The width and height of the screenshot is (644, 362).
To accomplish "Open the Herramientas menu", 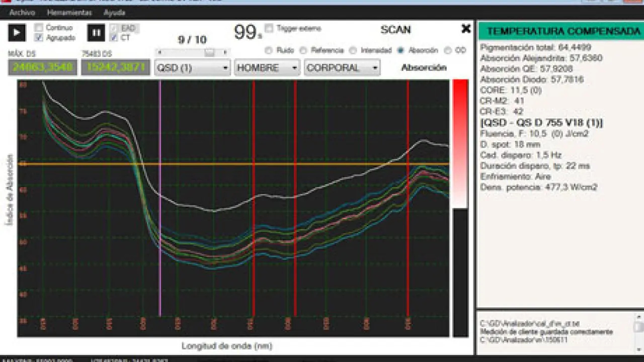I will pyautogui.click(x=69, y=13).
